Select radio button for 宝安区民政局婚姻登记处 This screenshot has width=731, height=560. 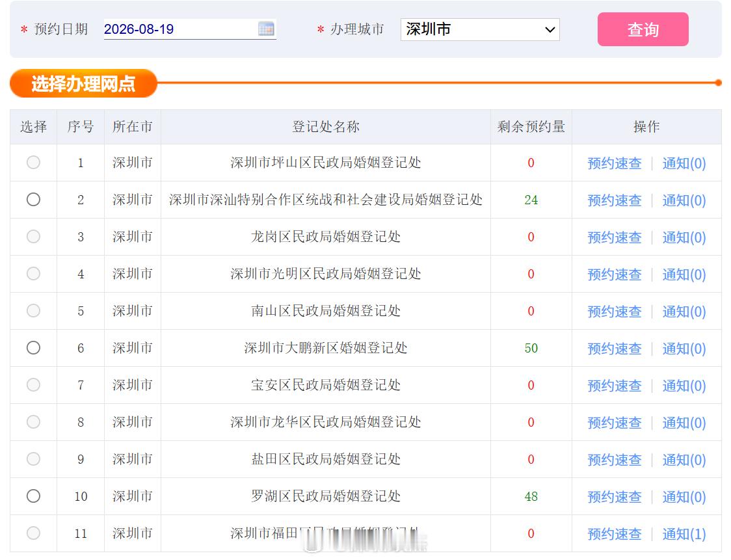point(33,384)
